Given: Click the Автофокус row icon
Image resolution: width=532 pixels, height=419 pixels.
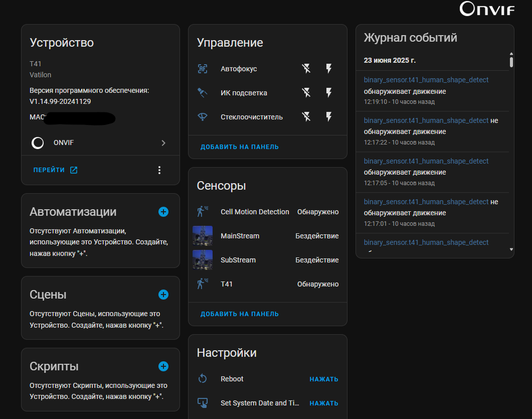Looking at the screenshot, I should 202,69.
